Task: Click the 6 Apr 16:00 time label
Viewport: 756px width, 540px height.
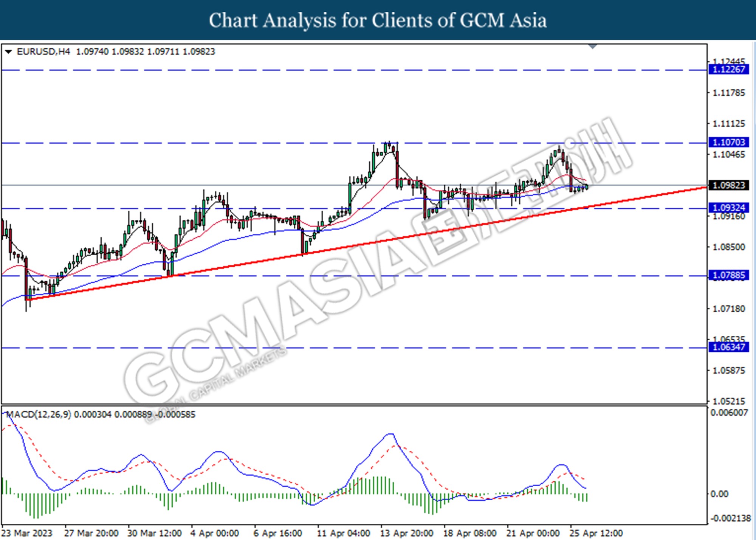Action: (x=278, y=533)
